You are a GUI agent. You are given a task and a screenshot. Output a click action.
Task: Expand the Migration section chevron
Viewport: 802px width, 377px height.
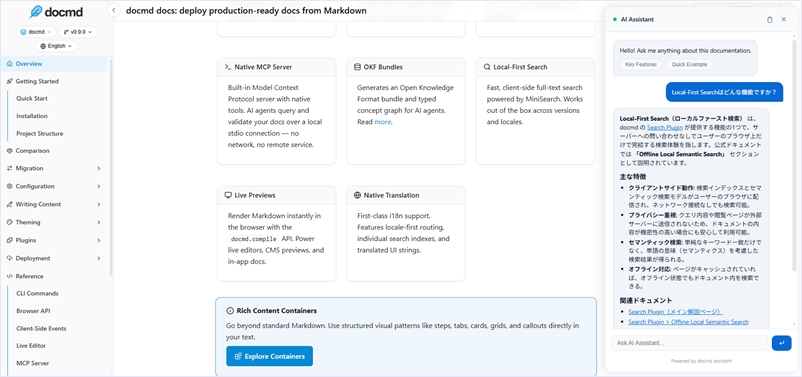(x=99, y=168)
